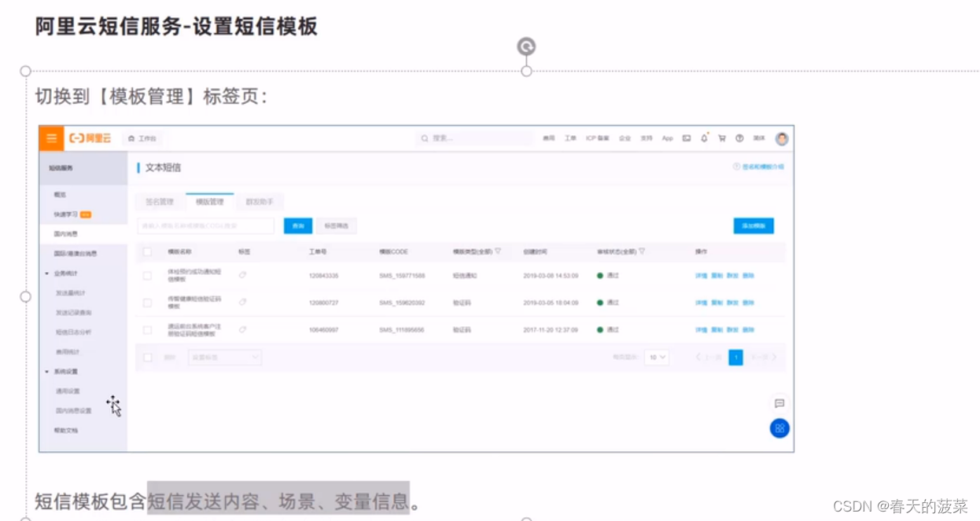This screenshot has height=521, width=980.
Task: Open the 支持 top menu
Action: point(647,138)
